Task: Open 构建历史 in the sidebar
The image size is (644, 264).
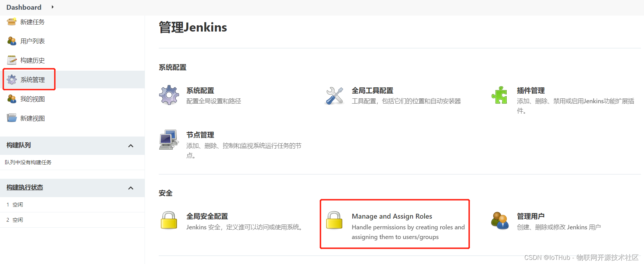Action: pyautogui.click(x=33, y=60)
